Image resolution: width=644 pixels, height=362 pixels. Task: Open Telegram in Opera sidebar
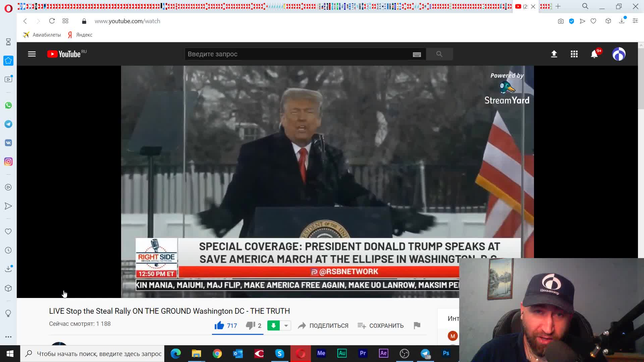[x=8, y=124]
